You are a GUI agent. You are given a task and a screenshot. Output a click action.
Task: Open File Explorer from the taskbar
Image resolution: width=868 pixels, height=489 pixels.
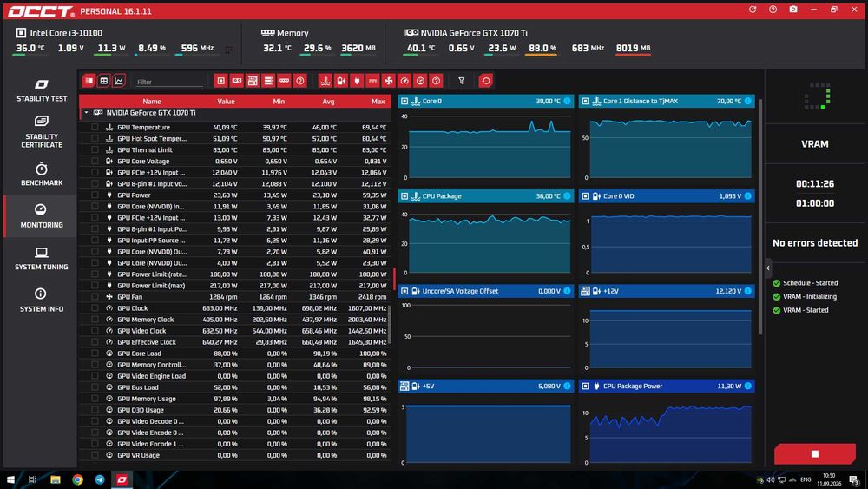click(x=56, y=479)
